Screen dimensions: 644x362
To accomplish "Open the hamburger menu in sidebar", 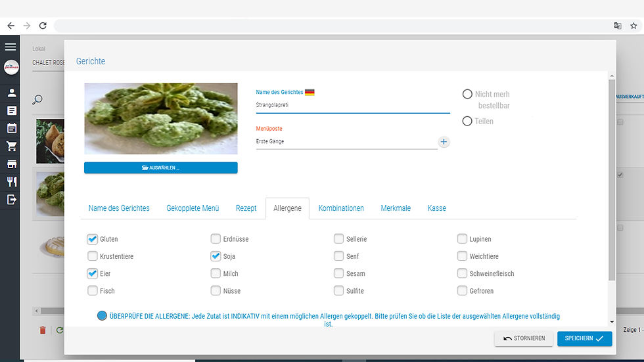I will [11, 47].
